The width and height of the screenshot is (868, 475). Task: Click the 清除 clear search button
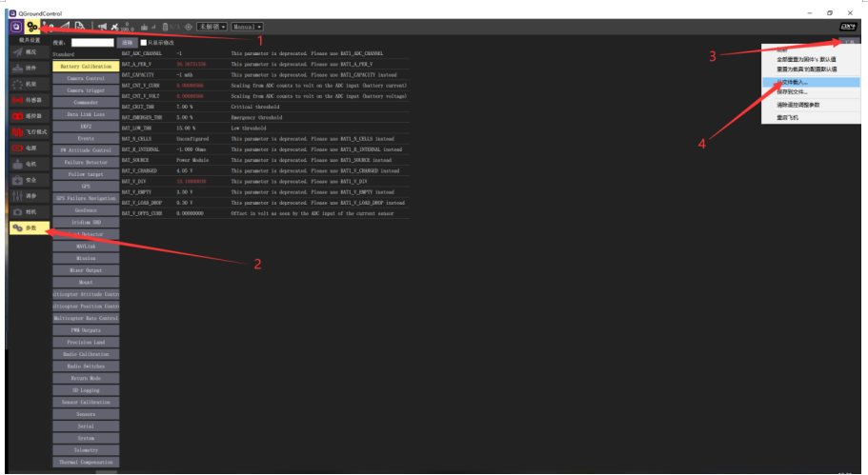(128, 43)
